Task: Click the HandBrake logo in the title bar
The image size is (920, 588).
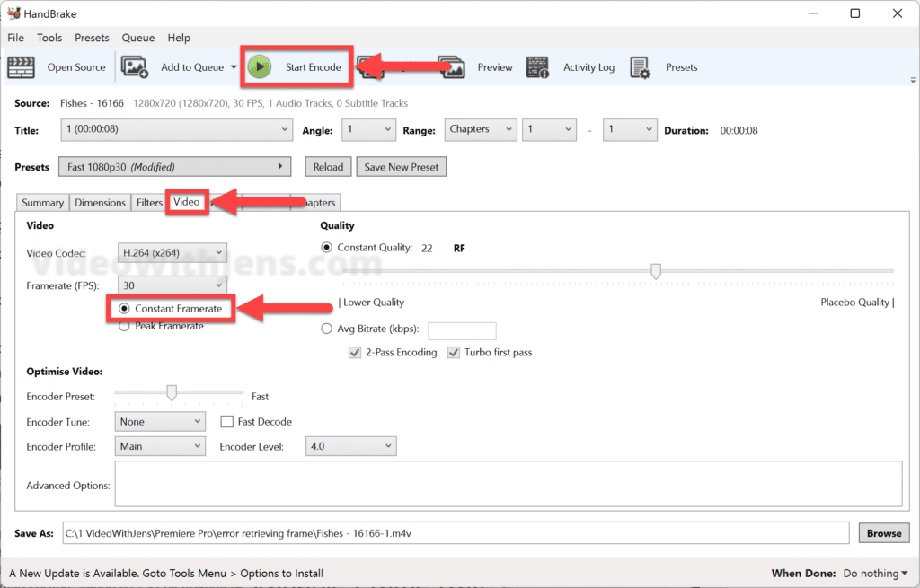Action: (13, 13)
